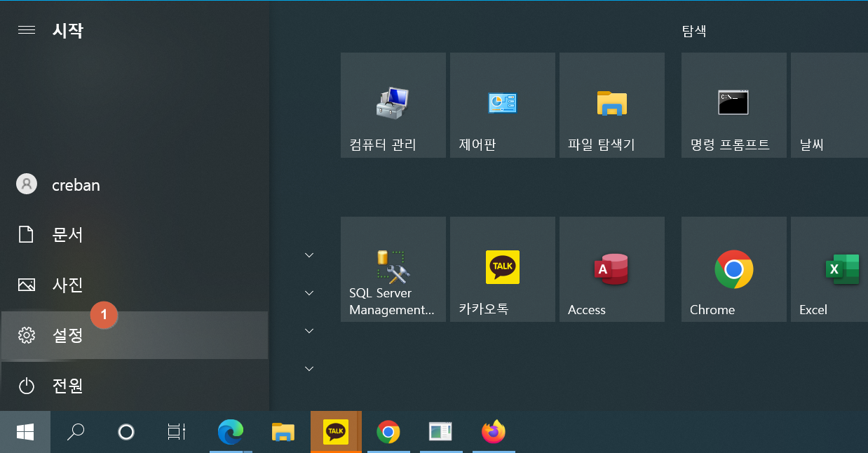
Task: Open the Documents (문서) folder
Action: tap(135, 234)
